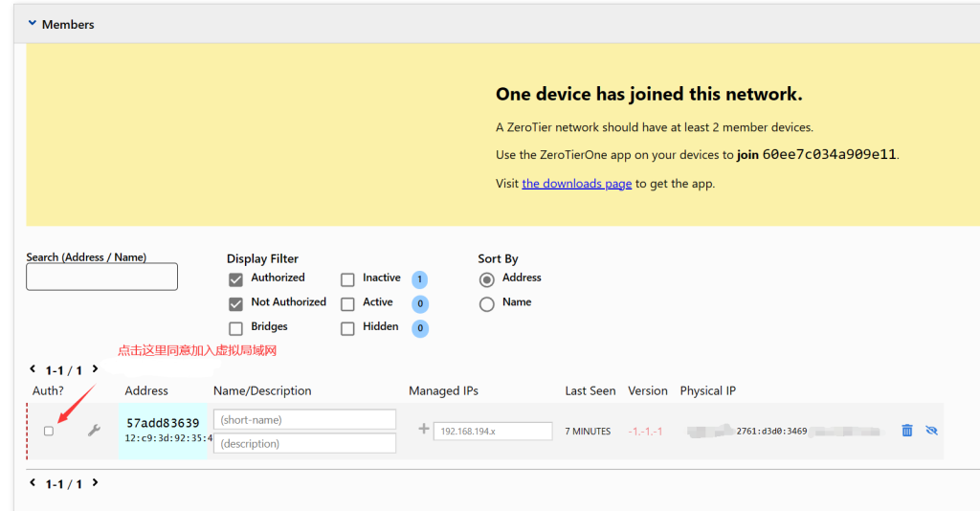The height and width of the screenshot is (511, 980).
Task: Go to previous page arrow above member table
Action: click(33, 369)
